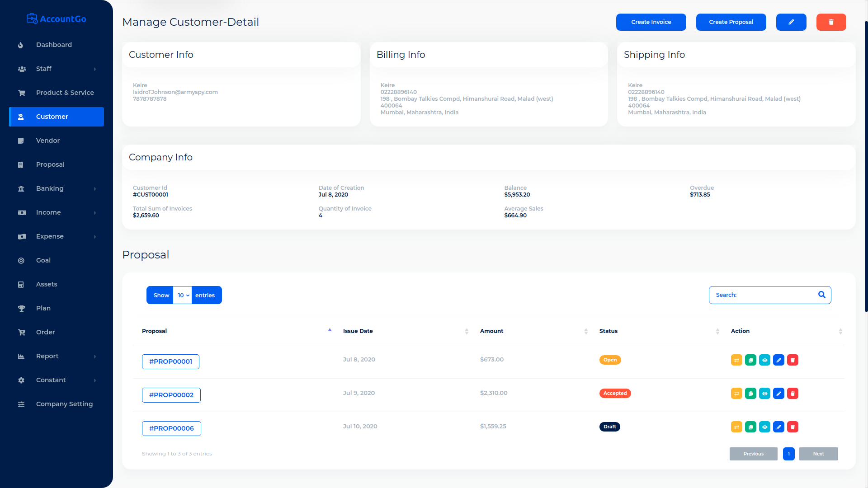The image size is (868, 488).
Task: Open the Banking section via its bank icon
Action: 21,188
